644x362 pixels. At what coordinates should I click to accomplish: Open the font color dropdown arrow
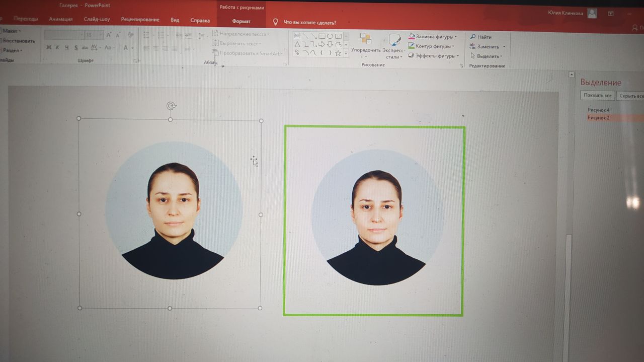coord(133,48)
